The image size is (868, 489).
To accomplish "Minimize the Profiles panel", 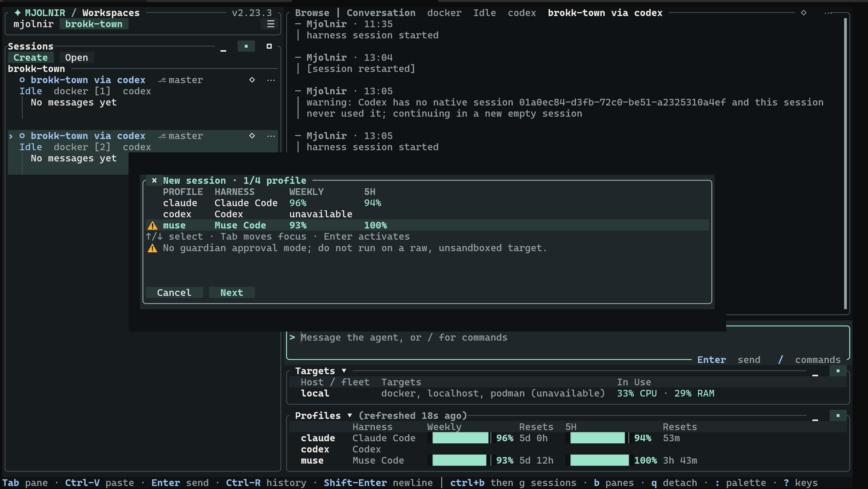I will point(815,420).
